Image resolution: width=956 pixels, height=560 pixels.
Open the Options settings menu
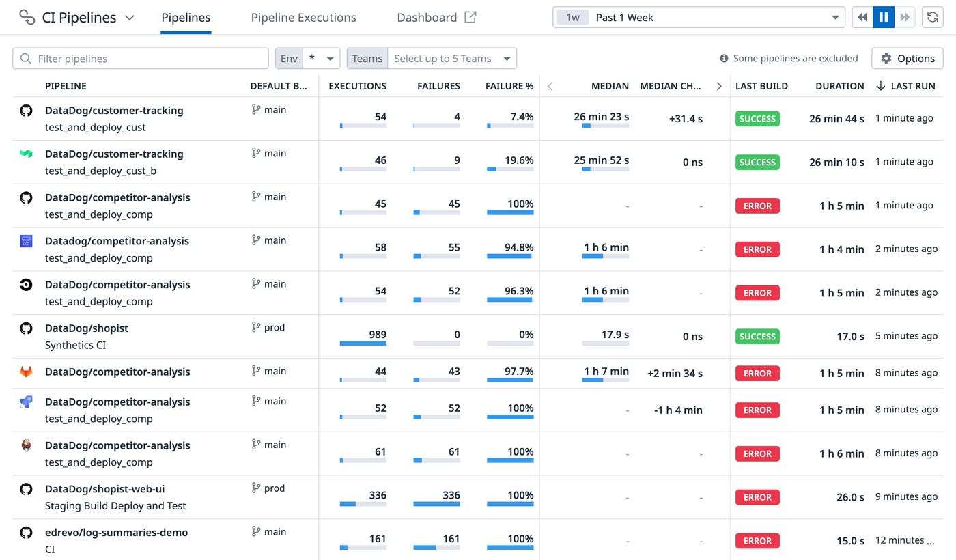(x=907, y=58)
